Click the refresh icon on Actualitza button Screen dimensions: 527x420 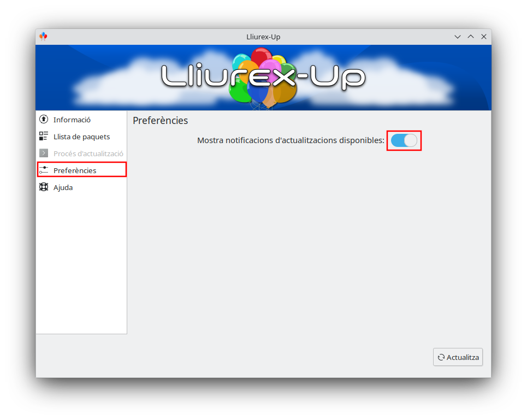tap(441, 357)
